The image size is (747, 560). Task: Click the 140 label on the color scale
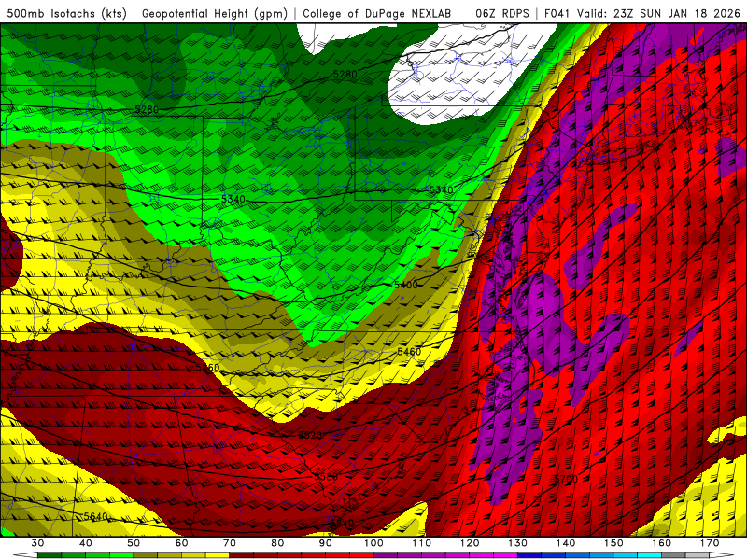(566, 543)
